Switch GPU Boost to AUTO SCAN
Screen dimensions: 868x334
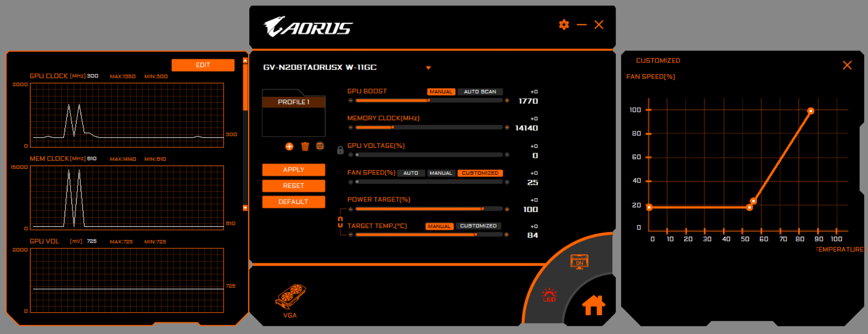pos(480,92)
